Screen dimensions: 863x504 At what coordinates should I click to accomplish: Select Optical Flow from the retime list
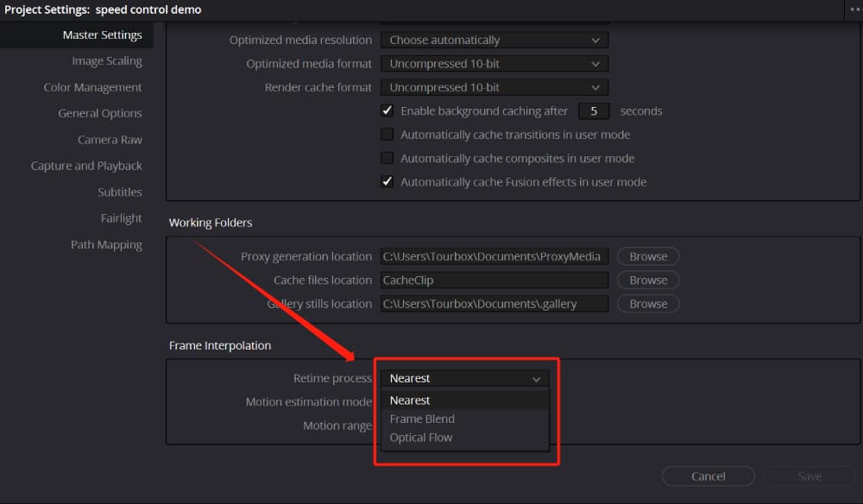coord(421,438)
